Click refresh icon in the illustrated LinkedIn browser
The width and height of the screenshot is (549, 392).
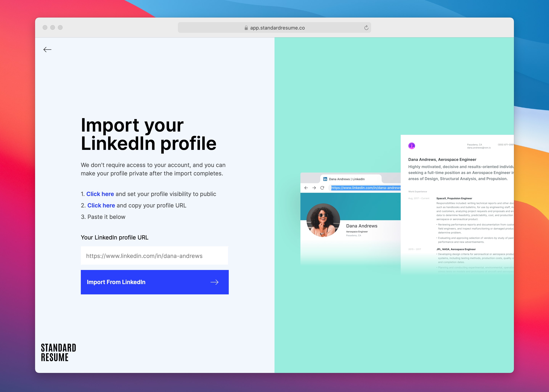click(x=322, y=188)
